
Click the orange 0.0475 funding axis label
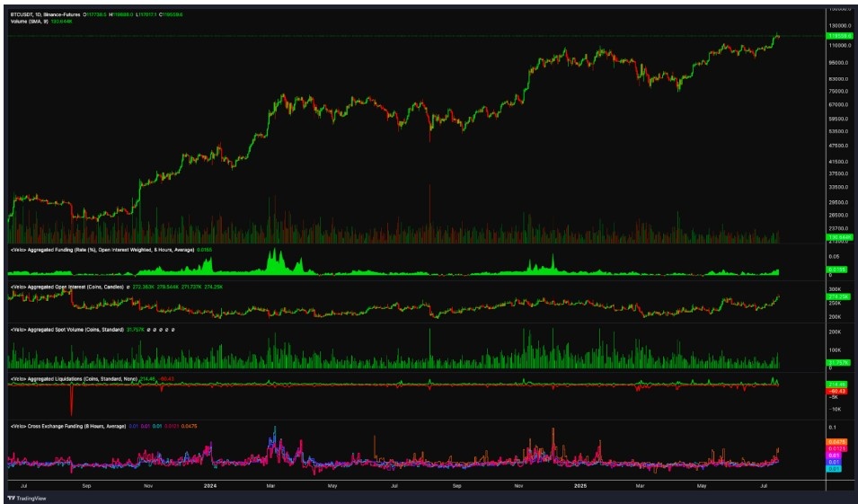tap(837, 442)
